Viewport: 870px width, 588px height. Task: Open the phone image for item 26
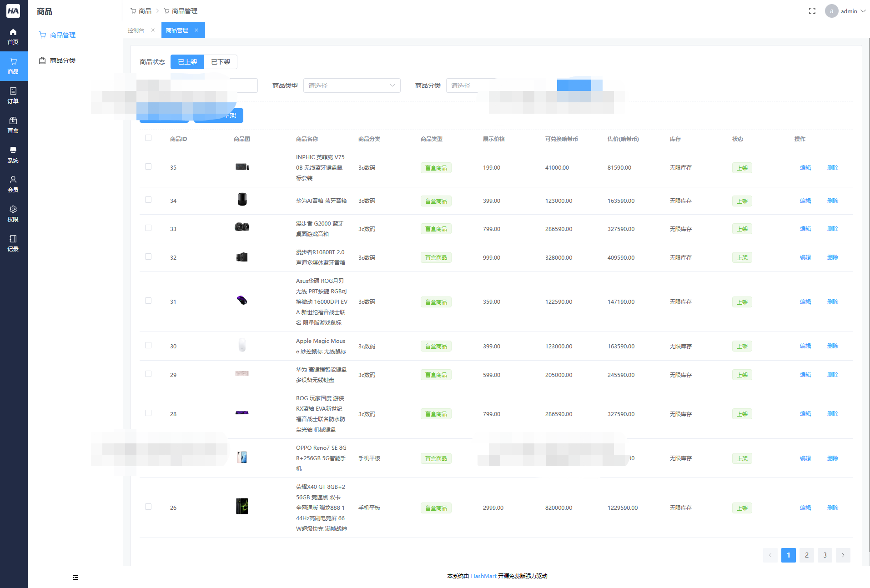(x=242, y=506)
